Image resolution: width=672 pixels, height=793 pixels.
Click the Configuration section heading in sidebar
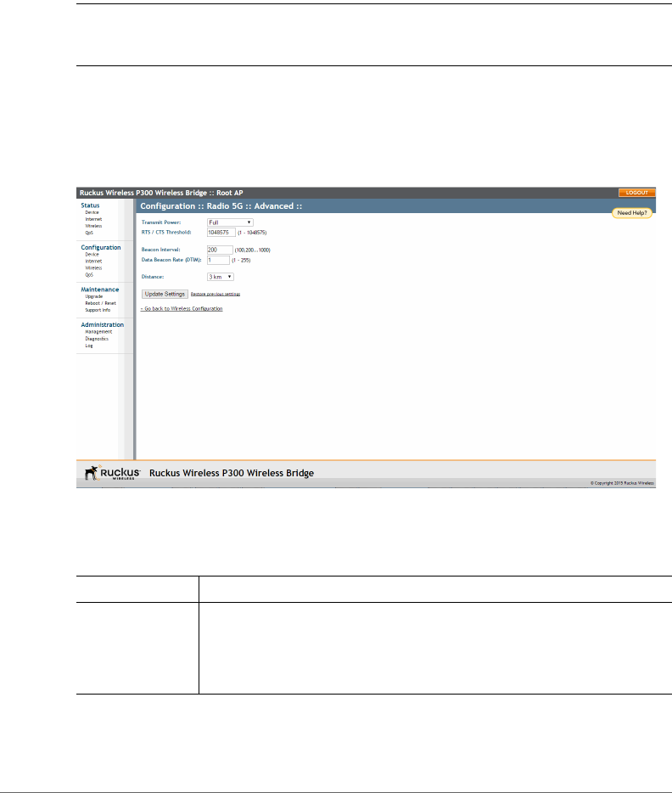[101, 247]
